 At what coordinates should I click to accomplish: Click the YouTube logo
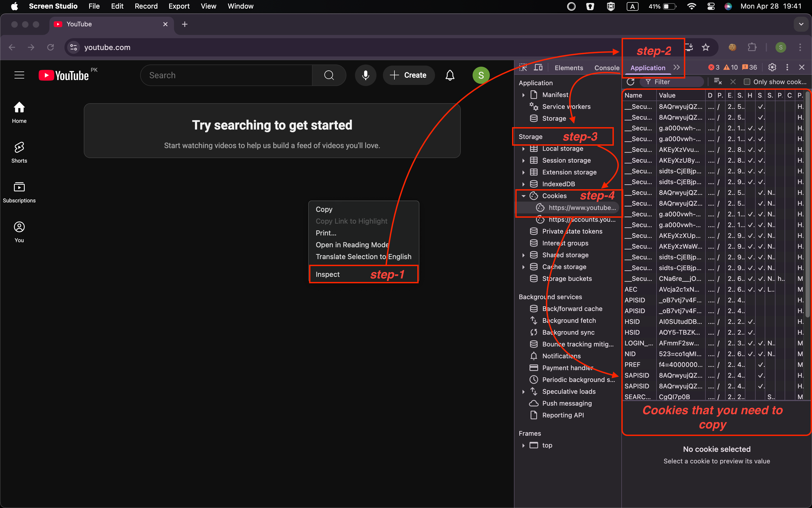(64, 75)
